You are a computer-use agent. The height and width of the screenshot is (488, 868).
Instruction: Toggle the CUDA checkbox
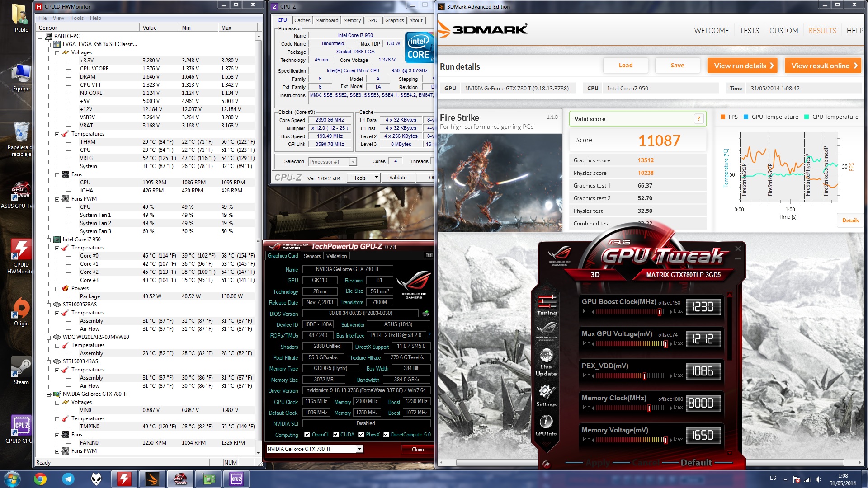[x=336, y=435]
